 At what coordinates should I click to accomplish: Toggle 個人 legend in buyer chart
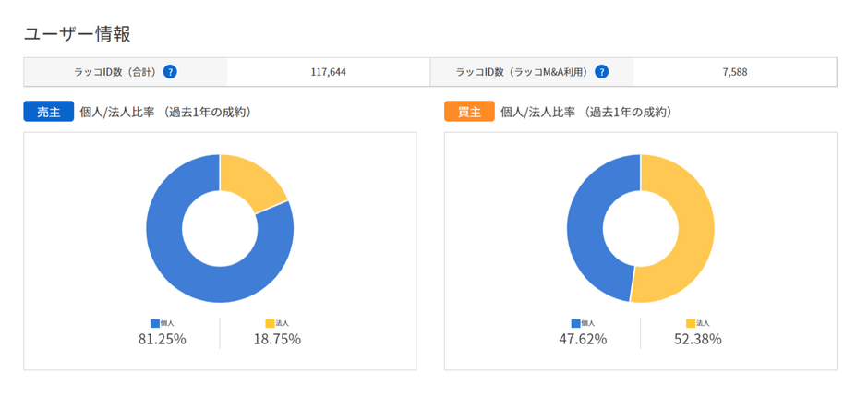[583, 323]
